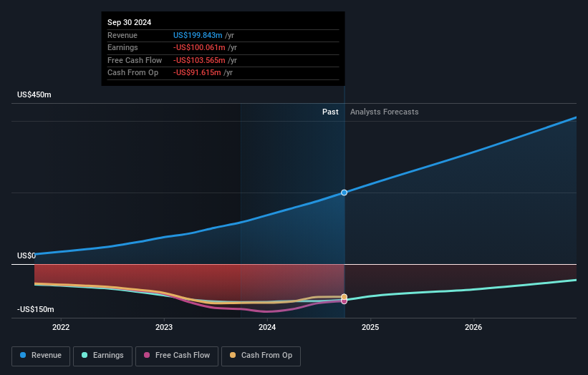Click the teal Earnings legend dot

pos(85,355)
